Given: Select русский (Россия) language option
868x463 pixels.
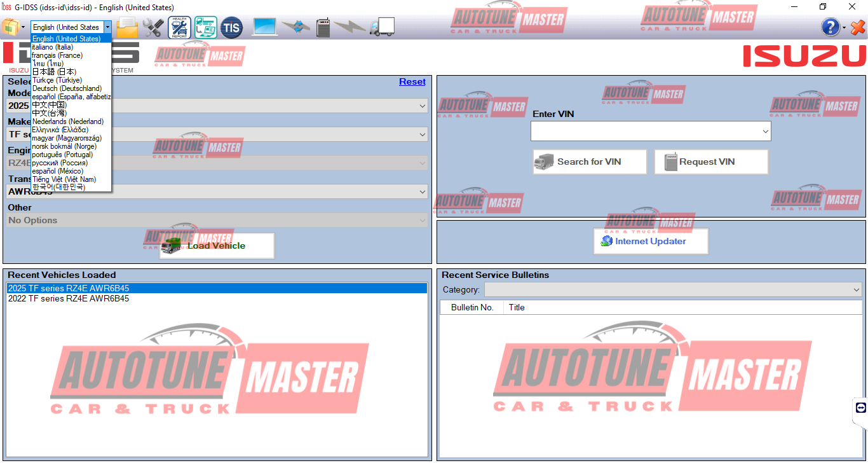Looking at the screenshot, I should pos(60,163).
